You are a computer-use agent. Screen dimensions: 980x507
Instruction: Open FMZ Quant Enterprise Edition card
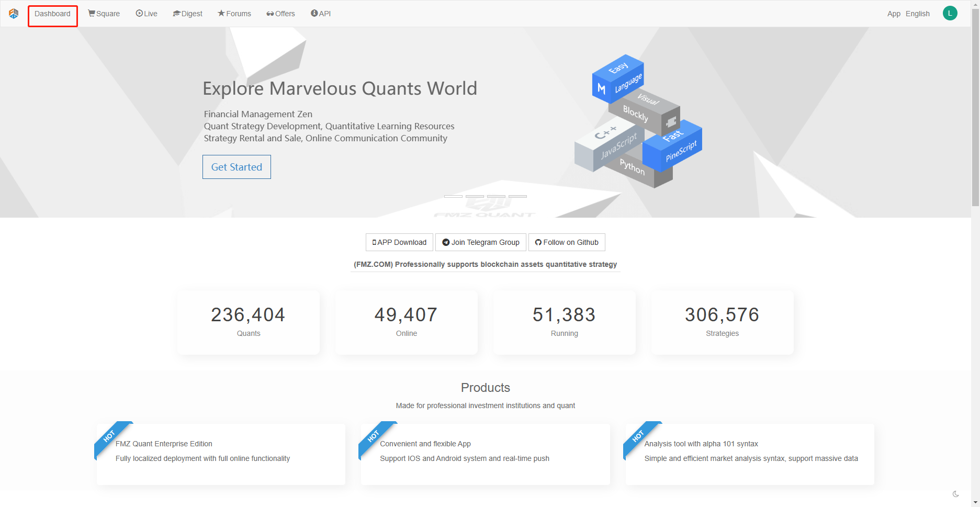[x=221, y=454]
